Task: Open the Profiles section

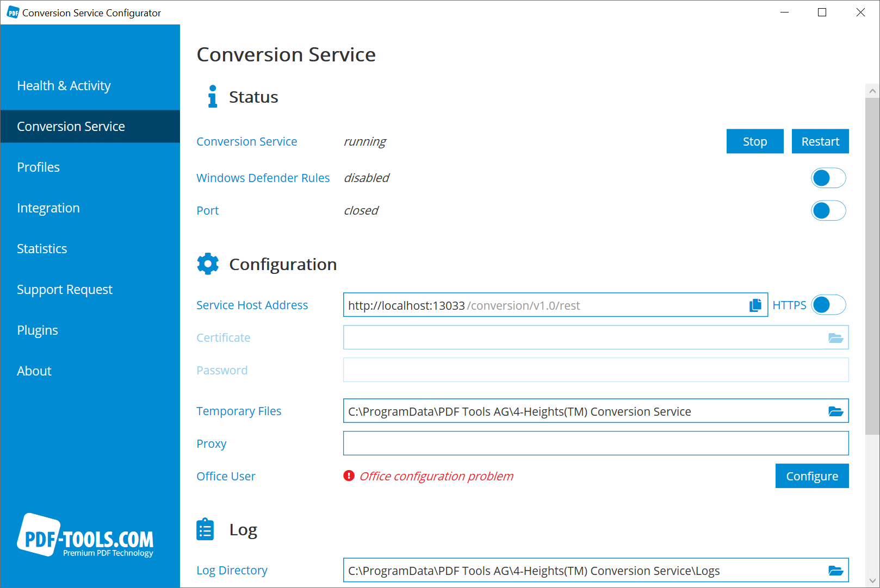Action: 90,167
